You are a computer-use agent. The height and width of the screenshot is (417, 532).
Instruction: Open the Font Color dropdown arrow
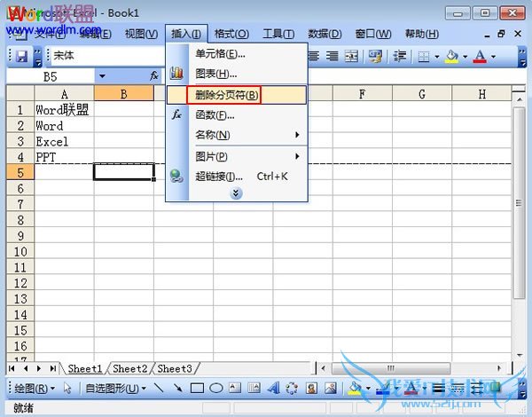pyautogui.click(x=493, y=57)
